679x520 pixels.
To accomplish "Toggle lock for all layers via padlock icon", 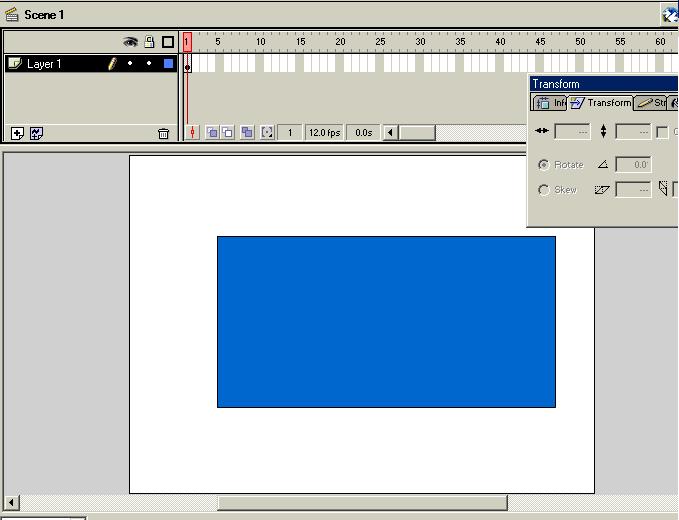I will [x=149, y=42].
